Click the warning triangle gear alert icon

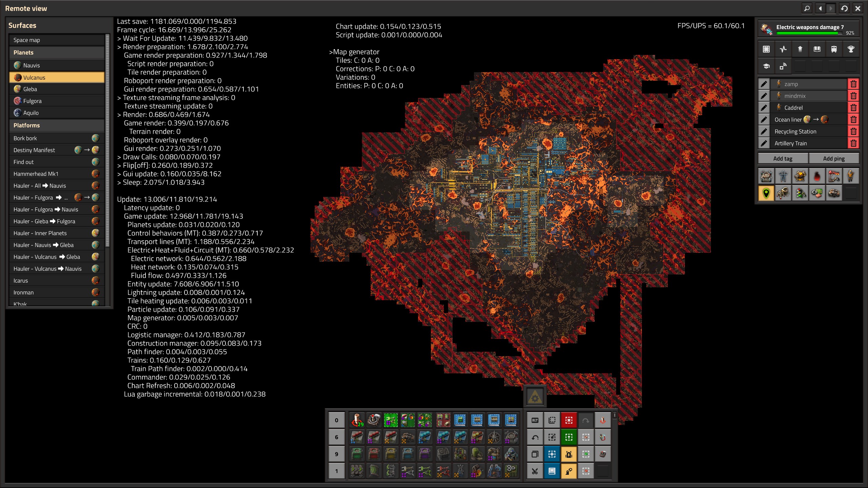pos(535,396)
